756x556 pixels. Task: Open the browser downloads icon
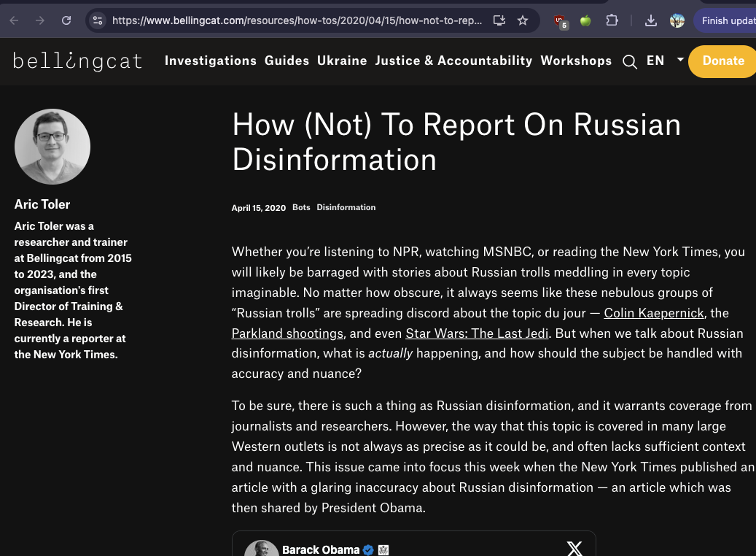click(652, 20)
